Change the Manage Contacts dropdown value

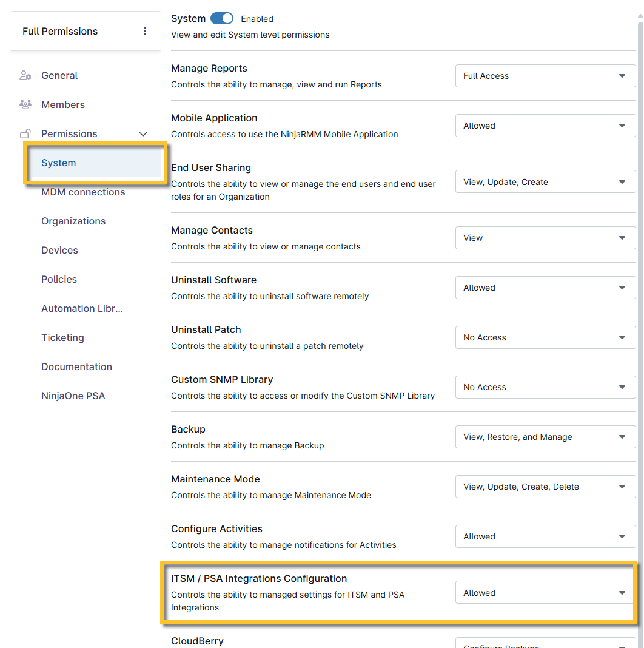(x=545, y=238)
